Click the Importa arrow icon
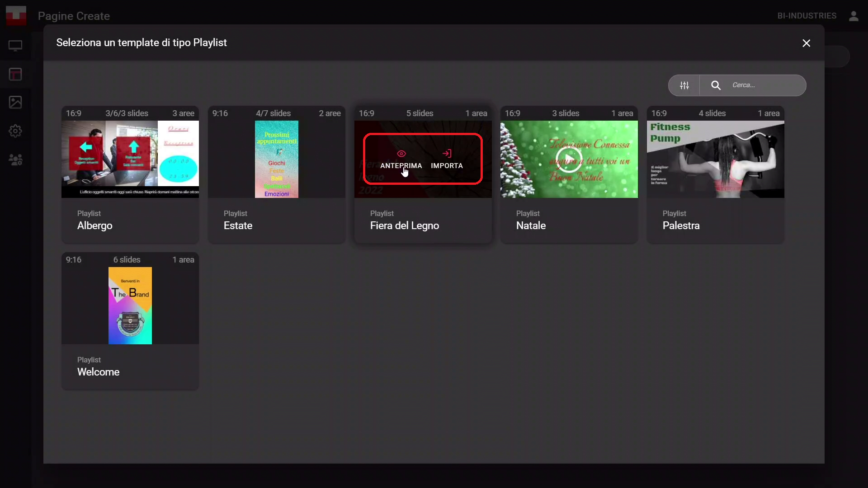 click(447, 154)
